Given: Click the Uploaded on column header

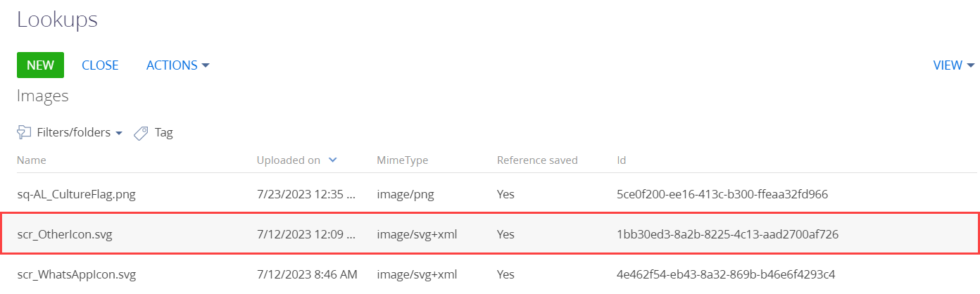Looking at the screenshot, I should 289,160.
